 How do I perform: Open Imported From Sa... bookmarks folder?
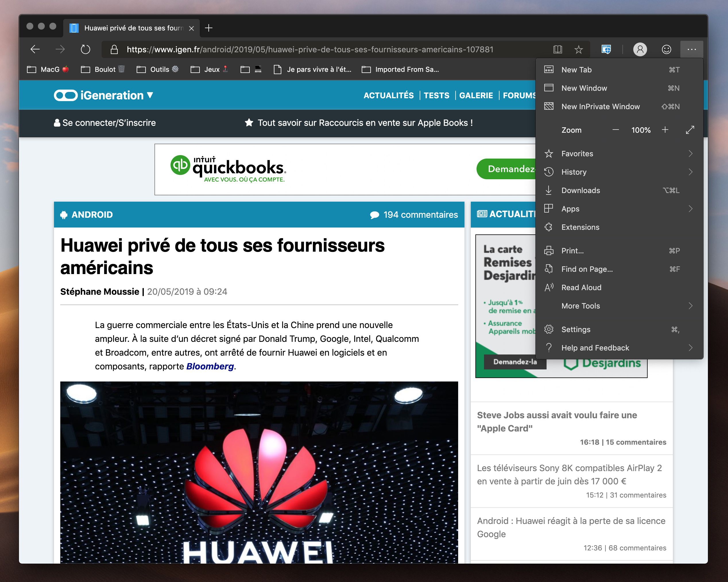point(400,69)
